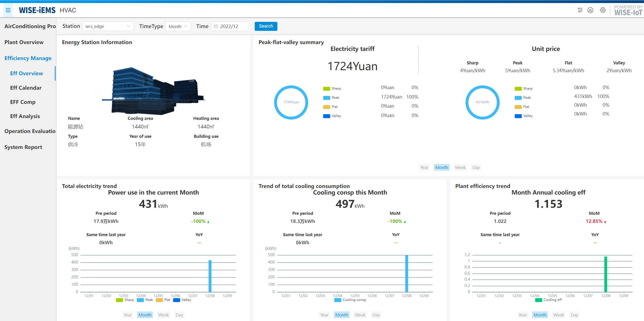Click the calendar icon in Time field
Screen dimensions: 644x321
click(x=216, y=26)
